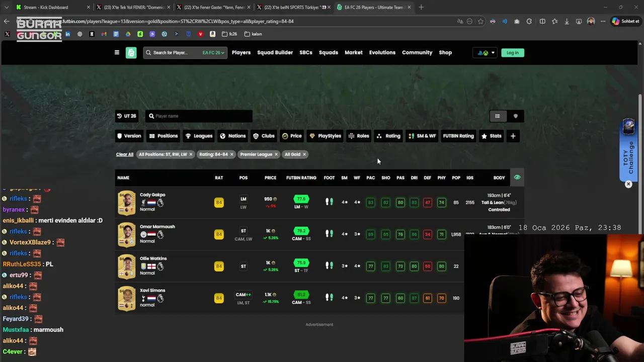Viewport: 644px width, 362px height.
Task: Switch to card view layout
Action: point(515,116)
